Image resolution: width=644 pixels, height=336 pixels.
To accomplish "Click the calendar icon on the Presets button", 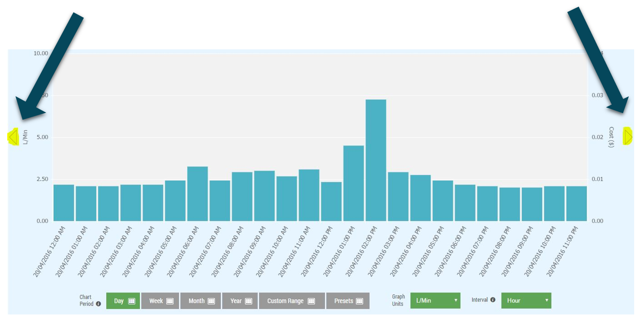I will pyautogui.click(x=359, y=301).
